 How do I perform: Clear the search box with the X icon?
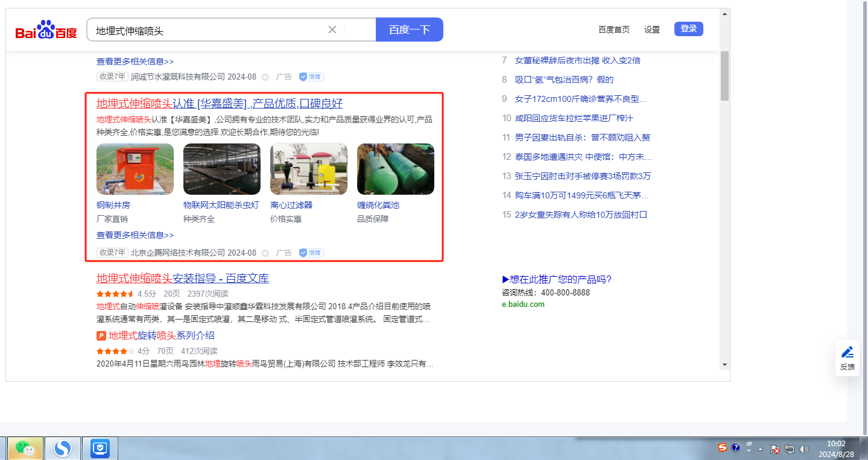point(332,30)
